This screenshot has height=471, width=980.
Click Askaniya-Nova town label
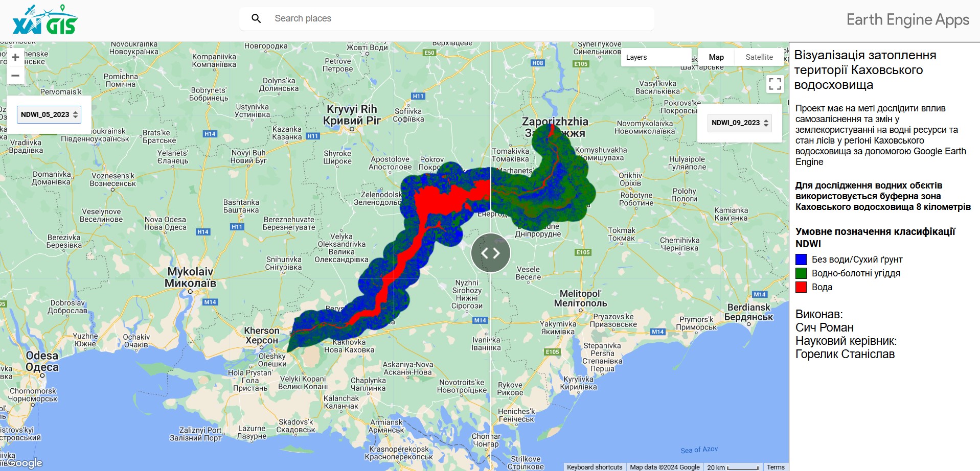[x=407, y=368]
